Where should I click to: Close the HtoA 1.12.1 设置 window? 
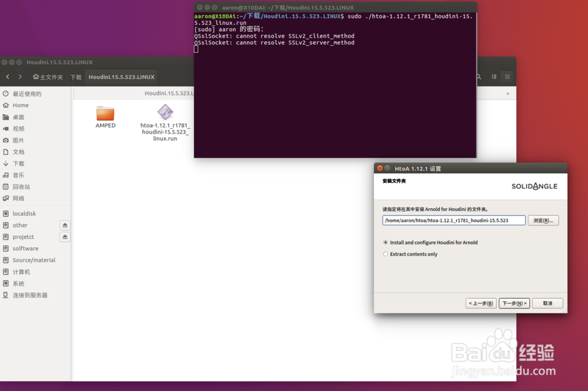[380, 168]
